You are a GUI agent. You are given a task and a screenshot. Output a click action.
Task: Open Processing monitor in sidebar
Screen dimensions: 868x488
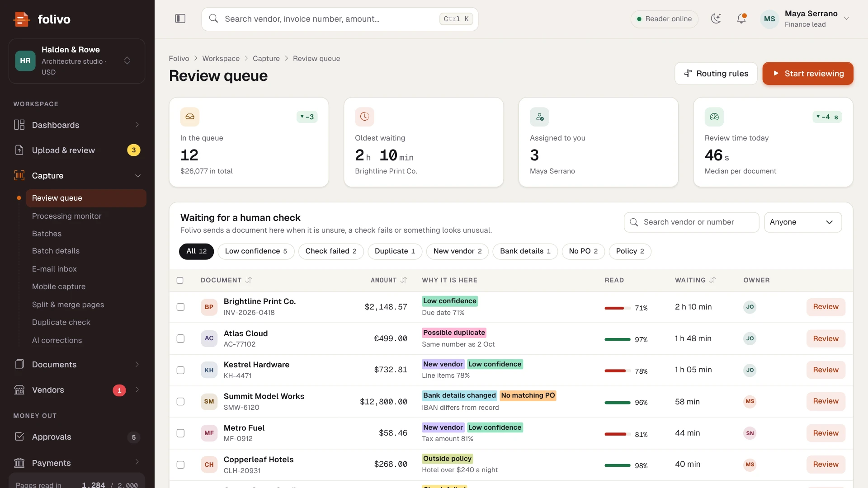66,216
